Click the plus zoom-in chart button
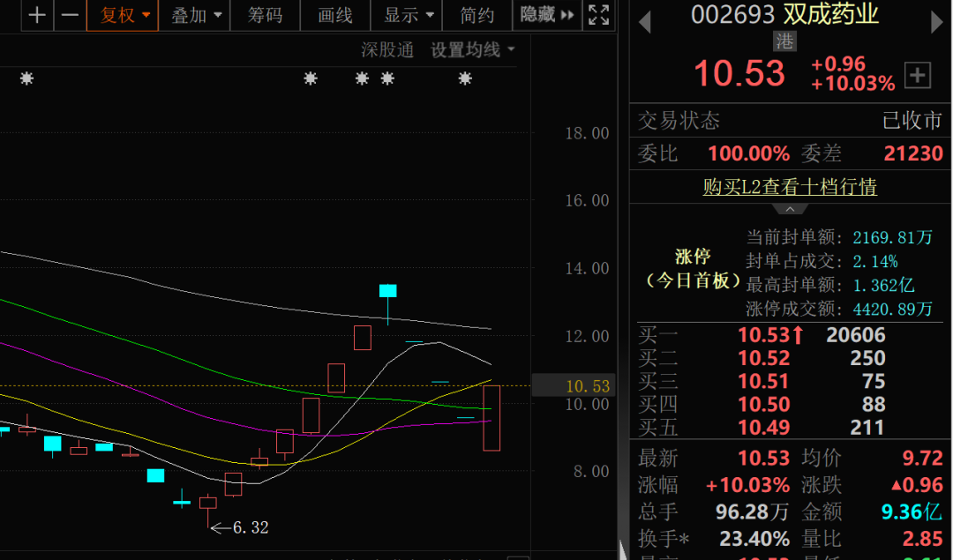This screenshot has height=560, width=953. pyautogui.click(x=36, y=15)
